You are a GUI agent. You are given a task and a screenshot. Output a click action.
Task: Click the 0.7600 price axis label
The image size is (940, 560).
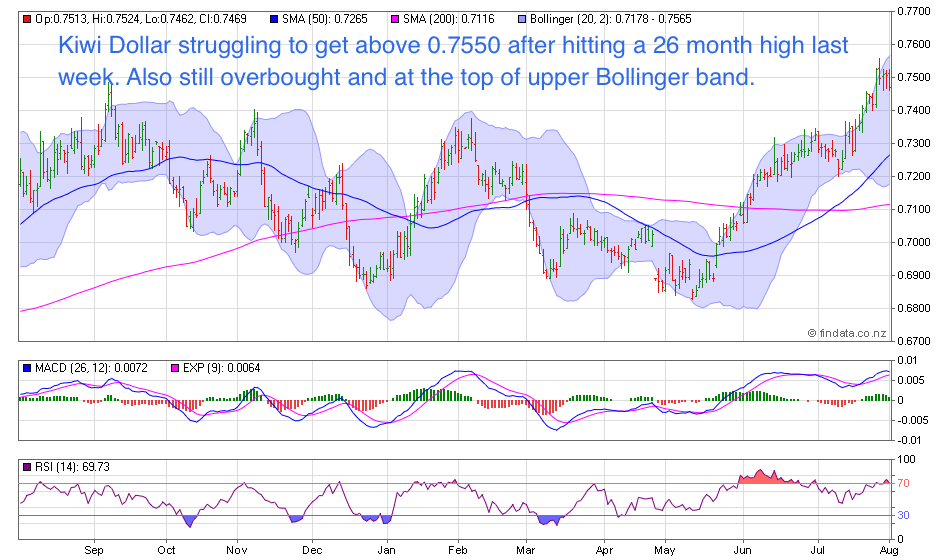tap(914, 44)
